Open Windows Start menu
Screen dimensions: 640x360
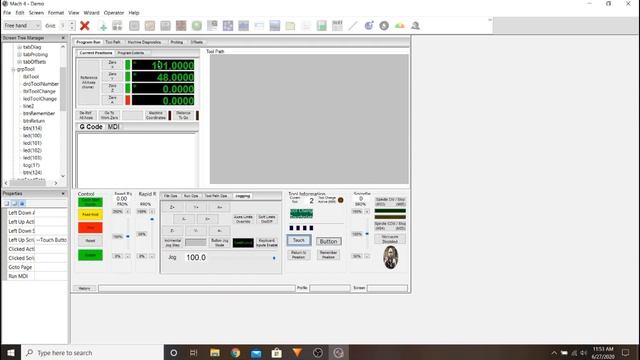11,353
